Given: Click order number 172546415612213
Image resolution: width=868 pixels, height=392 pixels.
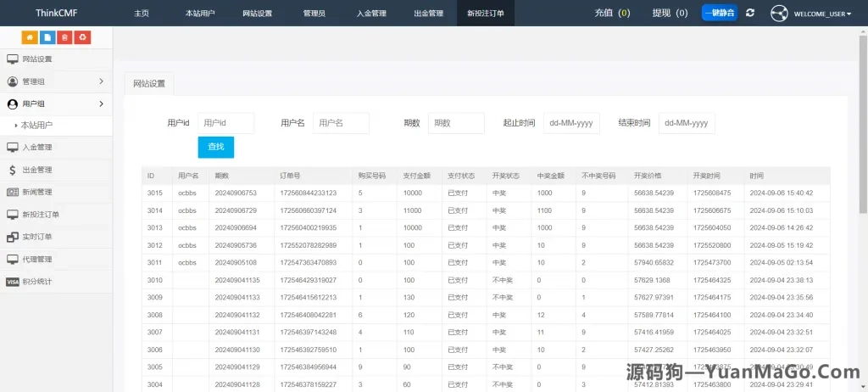Looking at the screenshot, I should coord(309,297).
